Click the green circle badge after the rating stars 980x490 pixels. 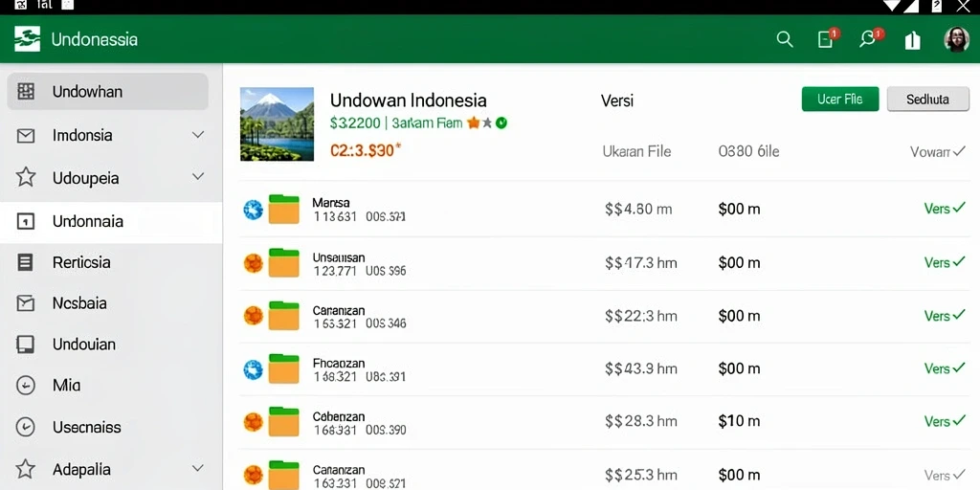click(x=501, y=123)
